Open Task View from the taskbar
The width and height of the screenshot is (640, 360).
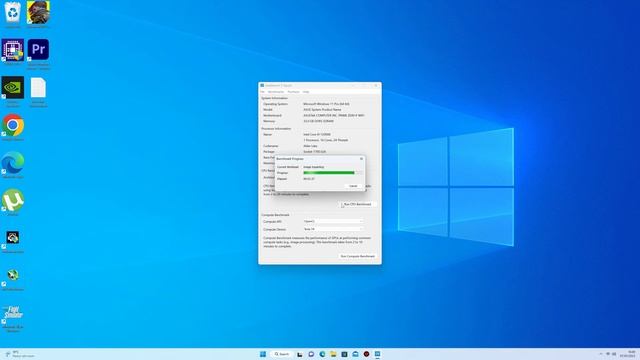pos(300,354)
